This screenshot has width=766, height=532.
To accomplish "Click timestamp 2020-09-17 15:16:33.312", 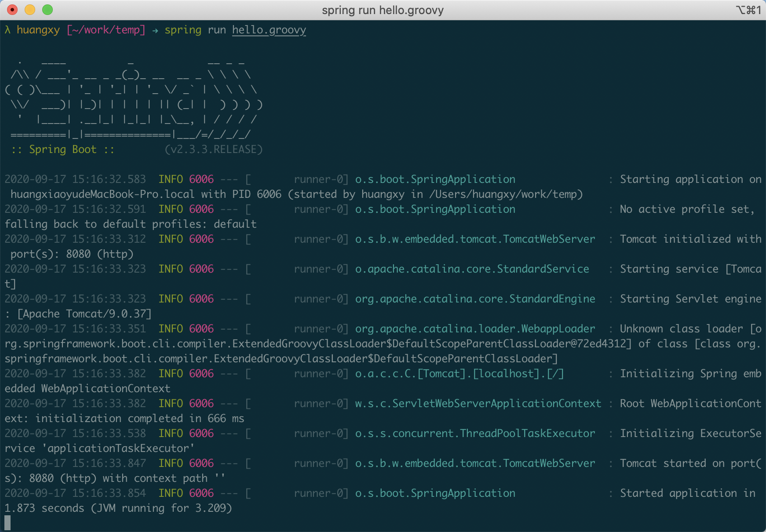I will [75, 239].
